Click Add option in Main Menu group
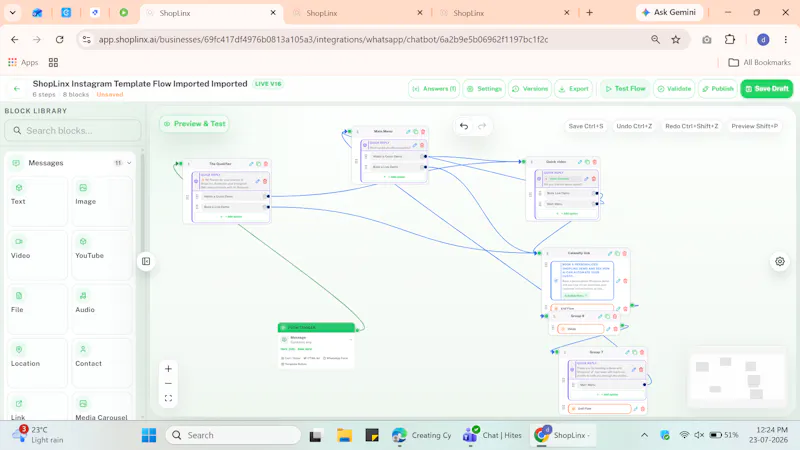The height and width of the screenshot is (450, 800). click(394, 177)
